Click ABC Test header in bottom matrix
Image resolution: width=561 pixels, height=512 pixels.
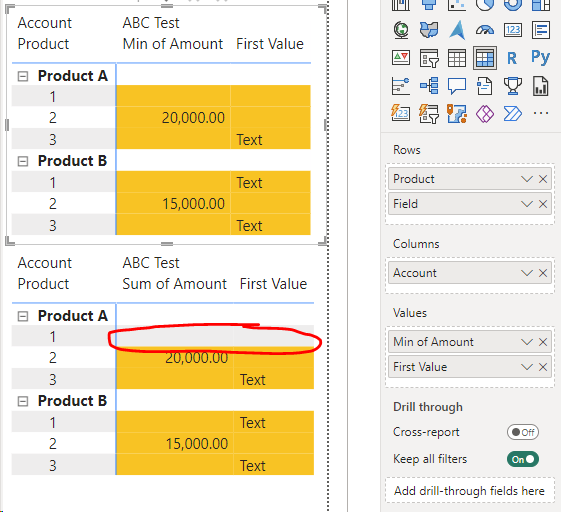coord(151,263)
